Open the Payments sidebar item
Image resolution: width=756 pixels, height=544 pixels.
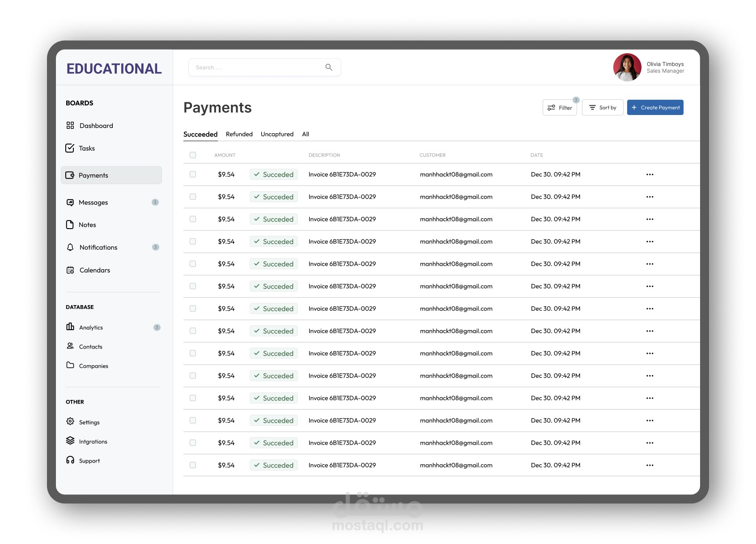(111, 175)
